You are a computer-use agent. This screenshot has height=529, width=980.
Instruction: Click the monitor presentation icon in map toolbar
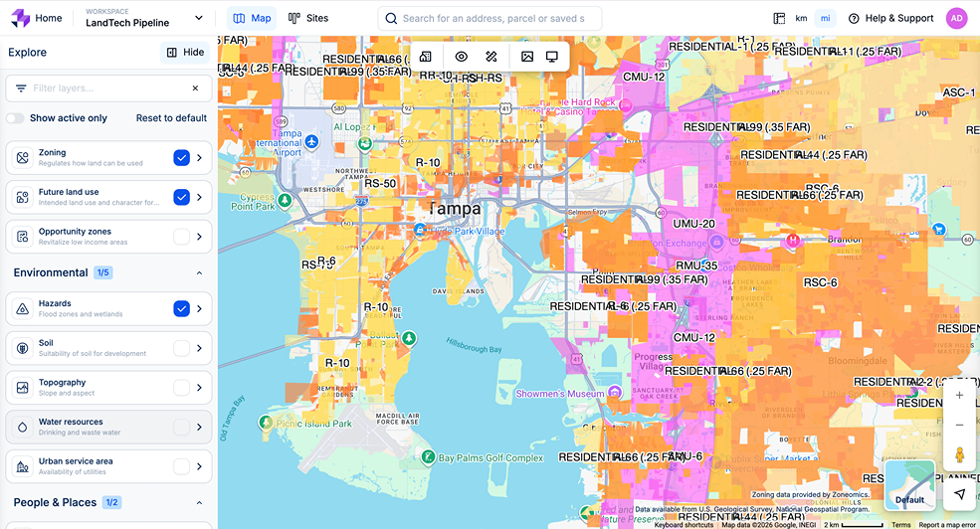coord(552,57)
